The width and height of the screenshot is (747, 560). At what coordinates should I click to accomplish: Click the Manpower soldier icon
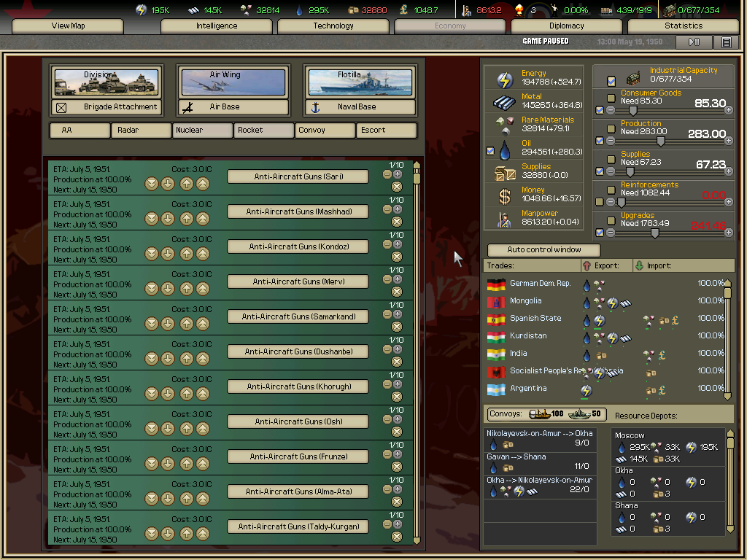(x=504, y=219)
